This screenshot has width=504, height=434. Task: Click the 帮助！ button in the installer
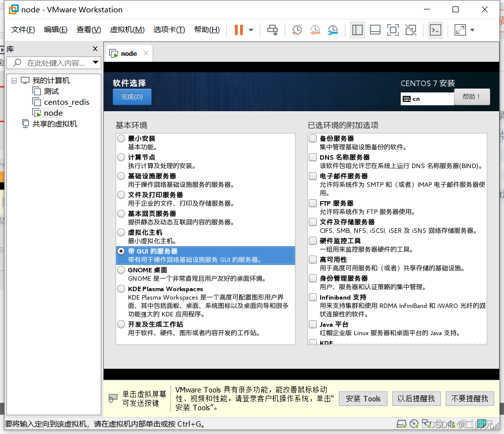pyautogui.click(x=472, y=97)
